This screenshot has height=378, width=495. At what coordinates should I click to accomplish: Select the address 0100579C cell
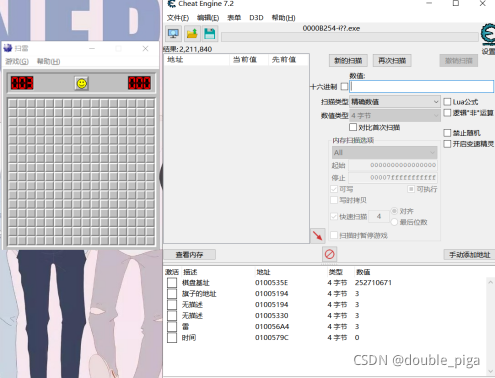pyautogui.click(x=272, y=338)
